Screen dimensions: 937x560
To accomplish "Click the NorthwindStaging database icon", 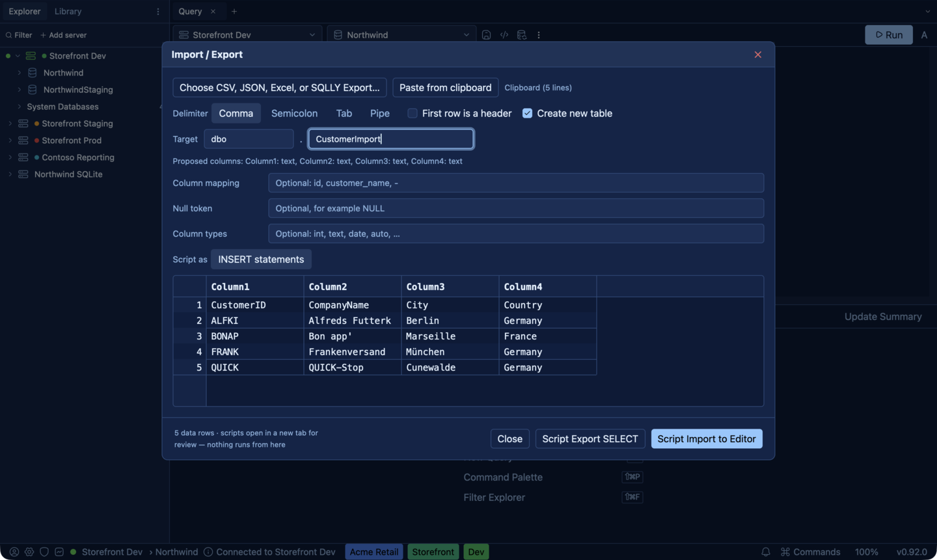I will (33, 90).
